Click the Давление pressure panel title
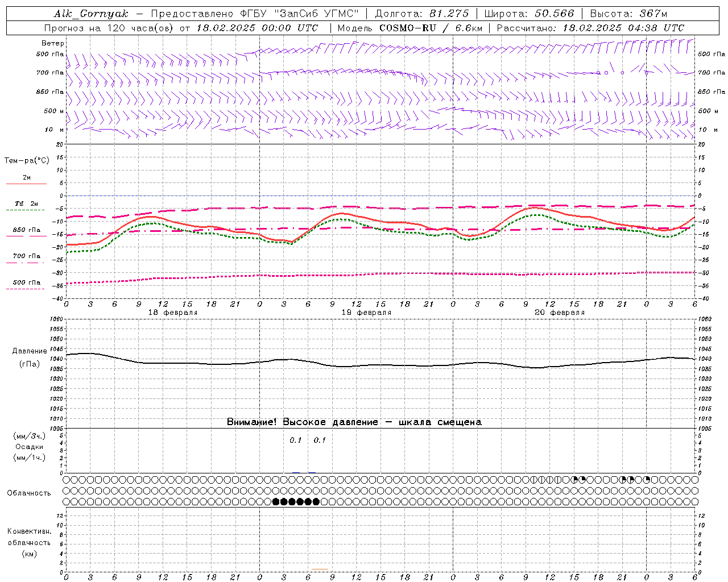 28,351
